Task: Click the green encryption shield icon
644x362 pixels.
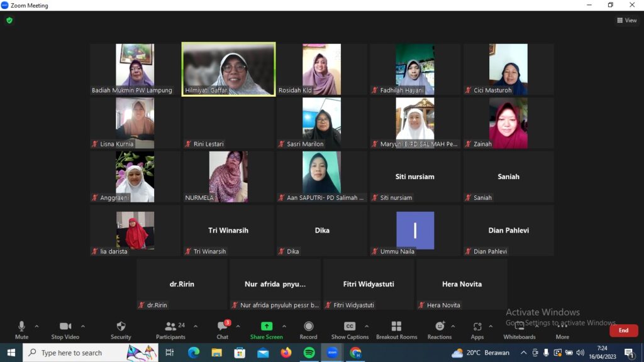Action: [9, 20]
